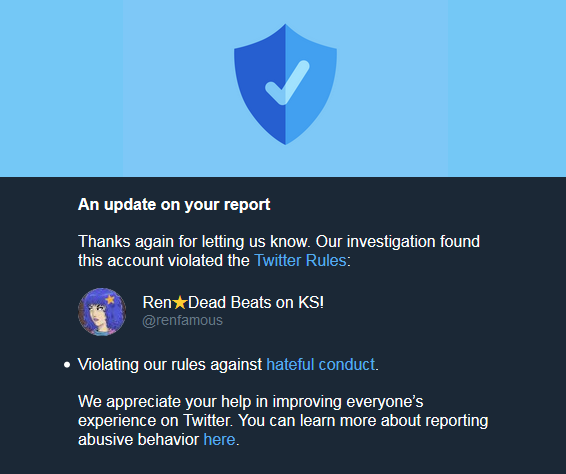Screen dimensions: 566x474
Task: Open the hateful conduct policy link
Action: (321, 364)
